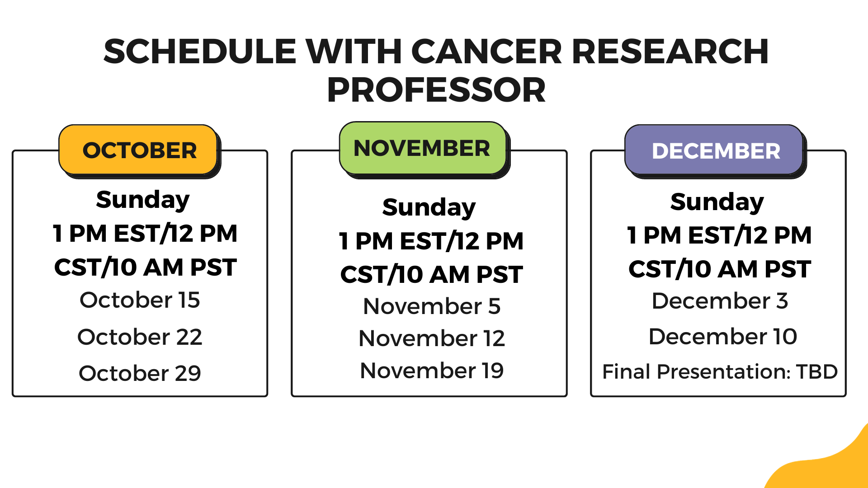Select the November 5 date text
The height and width of the screenshot is (488, 868).
(432, 306)
